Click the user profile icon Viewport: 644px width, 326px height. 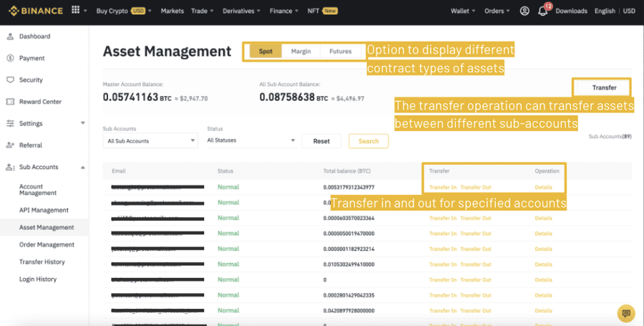[x=525, y=11]
